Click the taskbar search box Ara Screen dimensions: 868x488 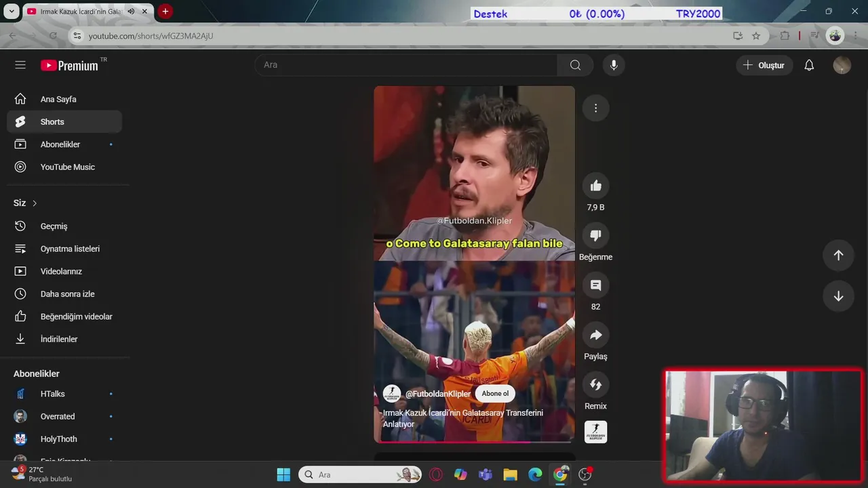[x=359, y=474]
